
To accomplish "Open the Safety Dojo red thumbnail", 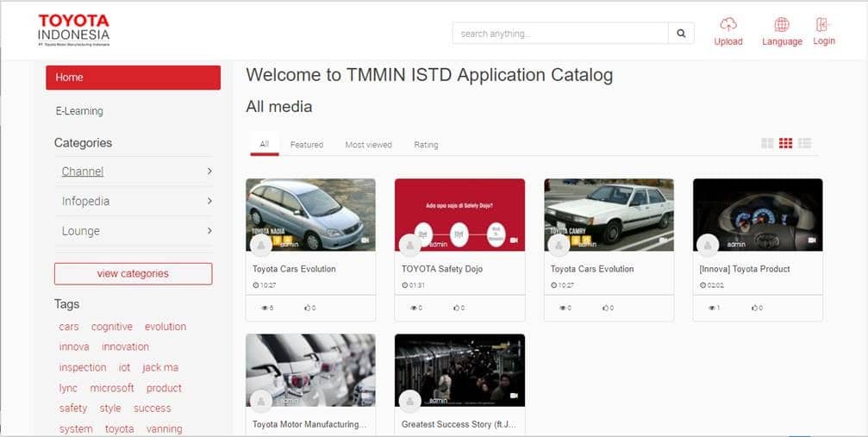I will click(x=459, y=215).
